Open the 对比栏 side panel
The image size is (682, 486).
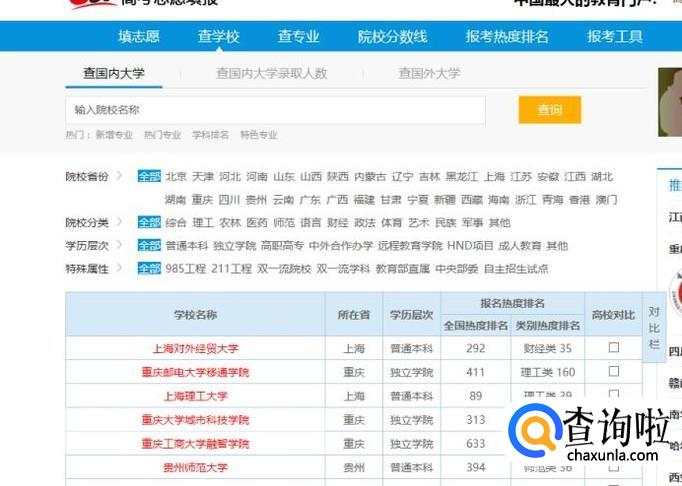click(654, 328)
